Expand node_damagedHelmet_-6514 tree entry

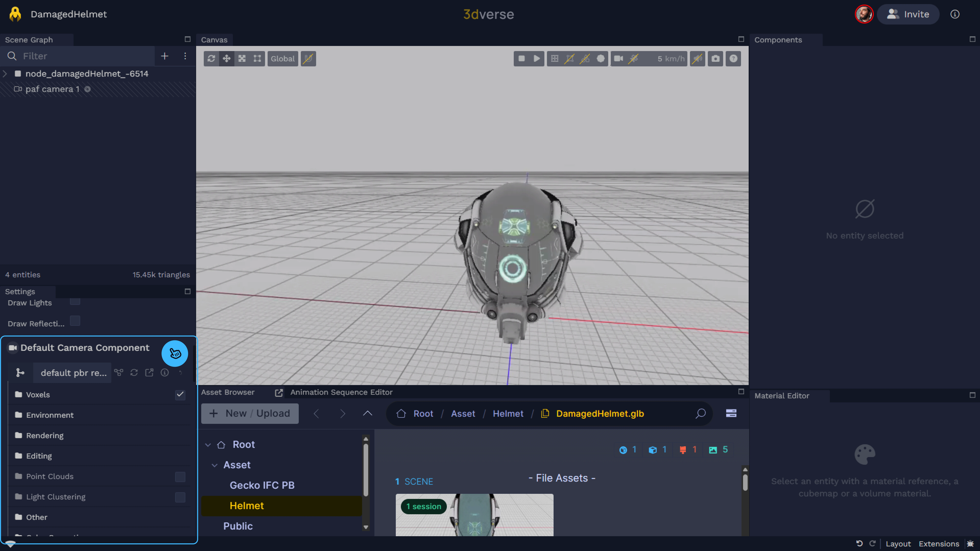click(x=5, y=74)
